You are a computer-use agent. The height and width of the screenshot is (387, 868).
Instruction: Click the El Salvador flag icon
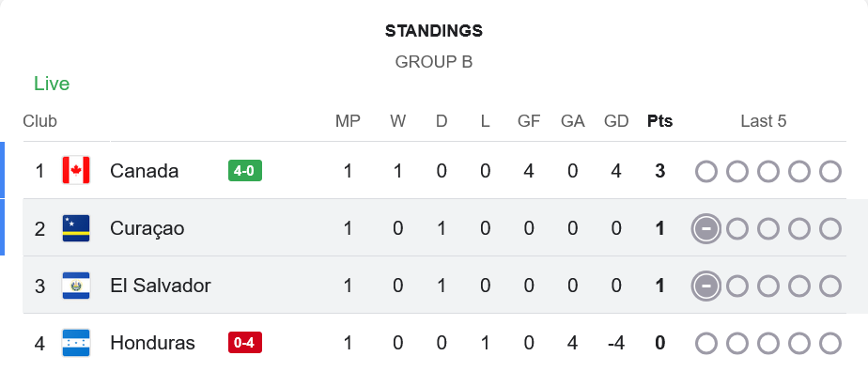click(75, 286)
